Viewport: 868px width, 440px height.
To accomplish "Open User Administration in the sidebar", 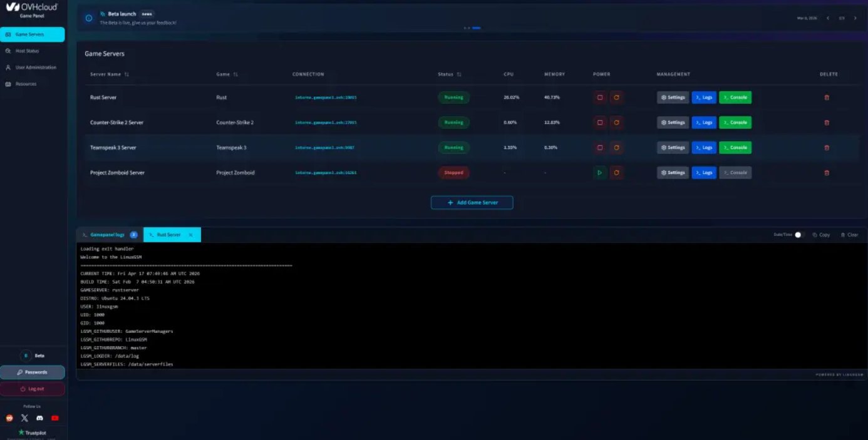I will point(35,67).
